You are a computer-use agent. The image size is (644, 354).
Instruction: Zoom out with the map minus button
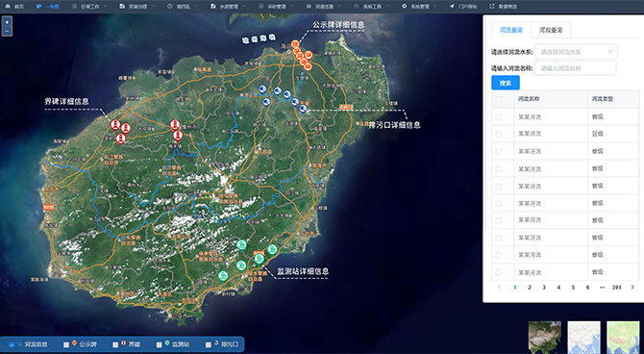pos(7,31)
